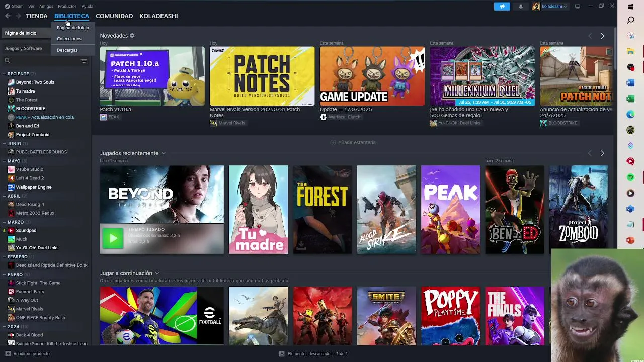
Task: Launch Big Picture mode monitor icon
Action: 578,6
